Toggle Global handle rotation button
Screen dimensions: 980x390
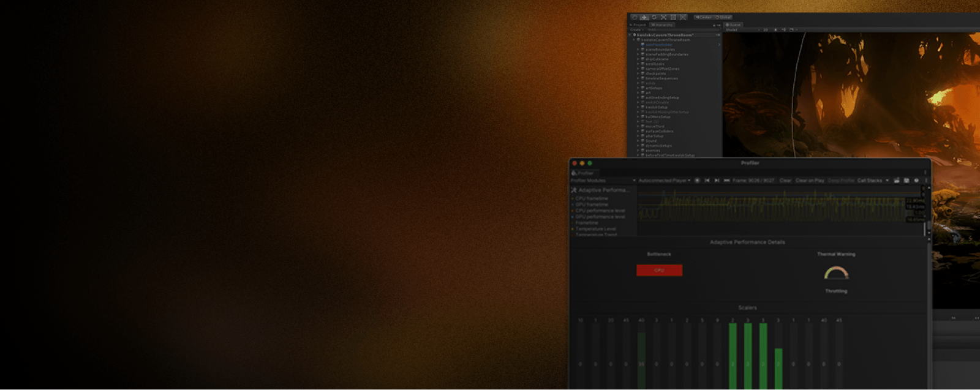point(723,17)
